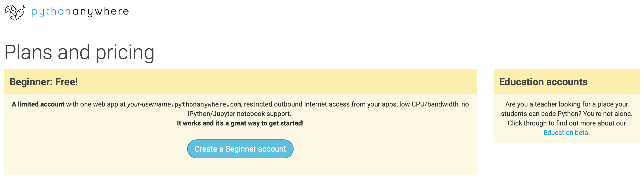The image size is (644, 179).
Task: Click the "Beginner: Free!" header
Action: pyautogui.click(x=44, y=82)
